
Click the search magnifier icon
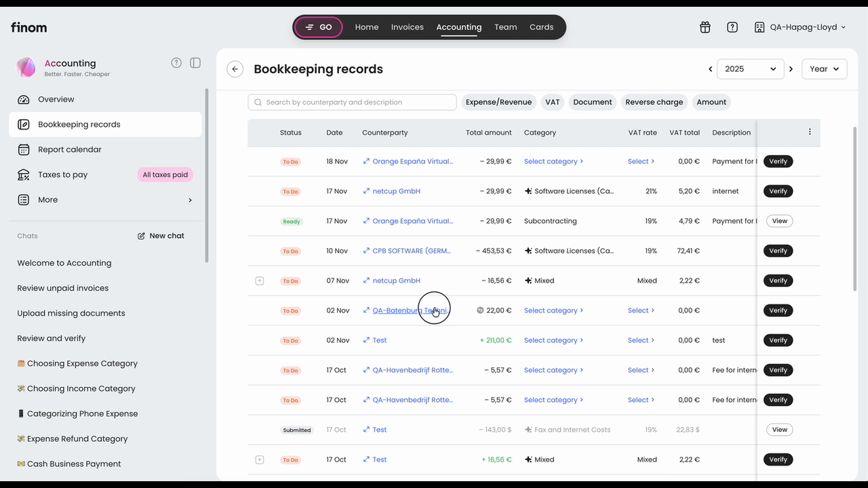click(x=258, y=102)
